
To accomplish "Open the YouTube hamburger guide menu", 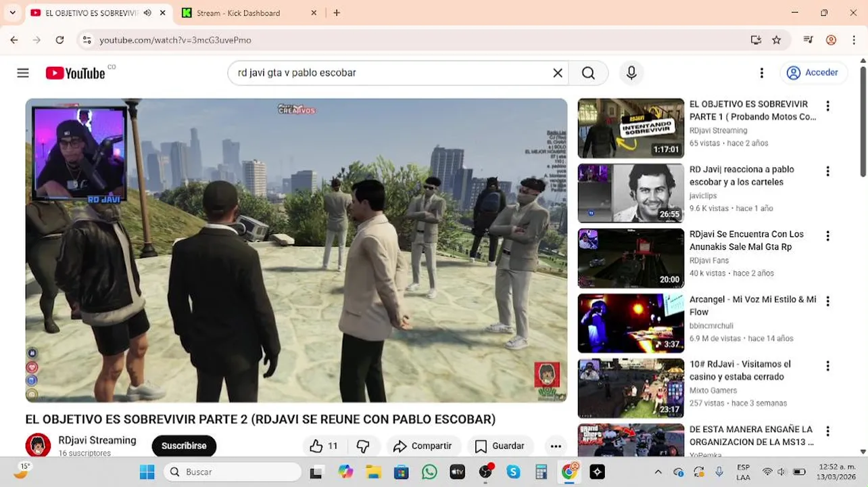I will tap(23, 73).
